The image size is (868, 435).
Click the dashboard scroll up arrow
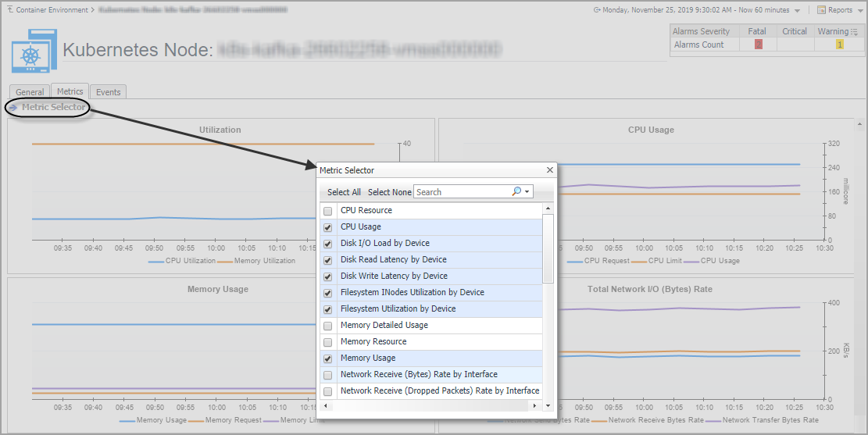point(860,123)
